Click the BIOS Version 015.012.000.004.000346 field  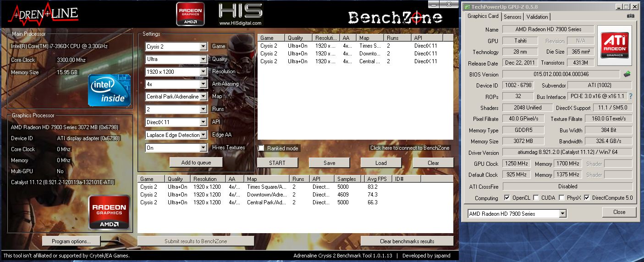[x=561, y=74]
